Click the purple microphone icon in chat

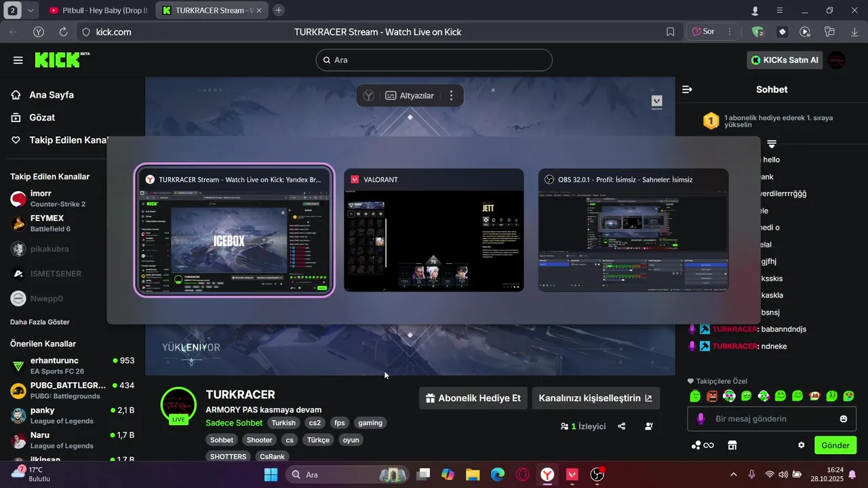[x=701, y=419]
